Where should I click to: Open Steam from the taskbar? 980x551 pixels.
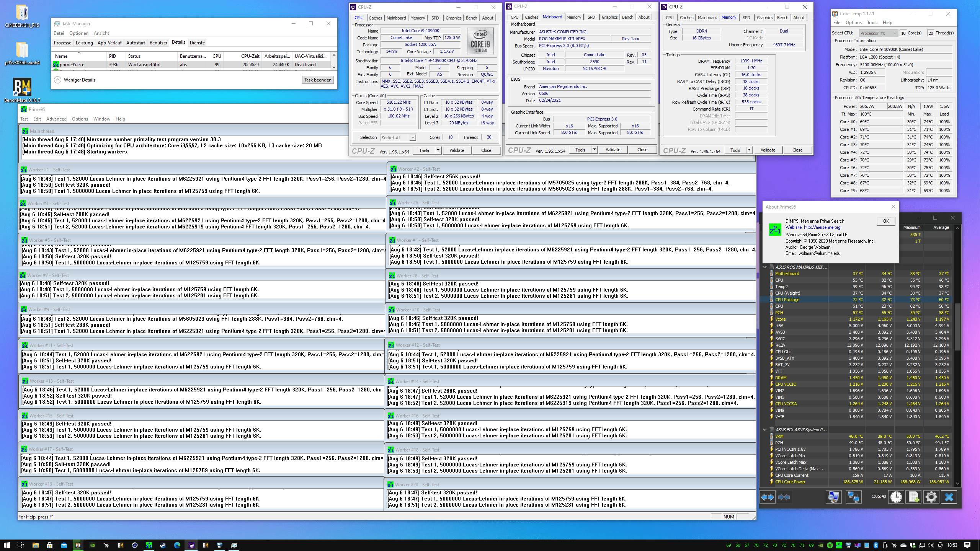pyautogui.click(x=163, y=545)
